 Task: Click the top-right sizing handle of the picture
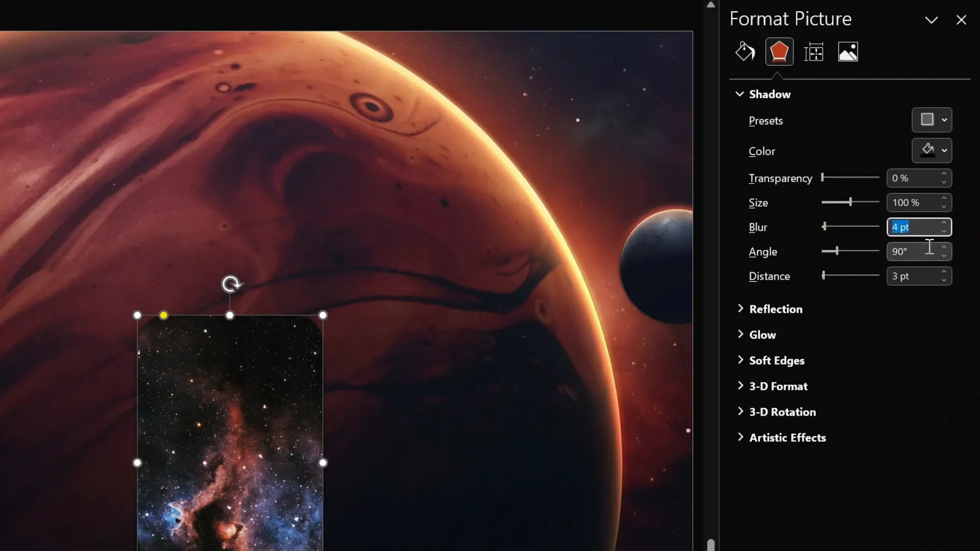[x=323, y=315]
